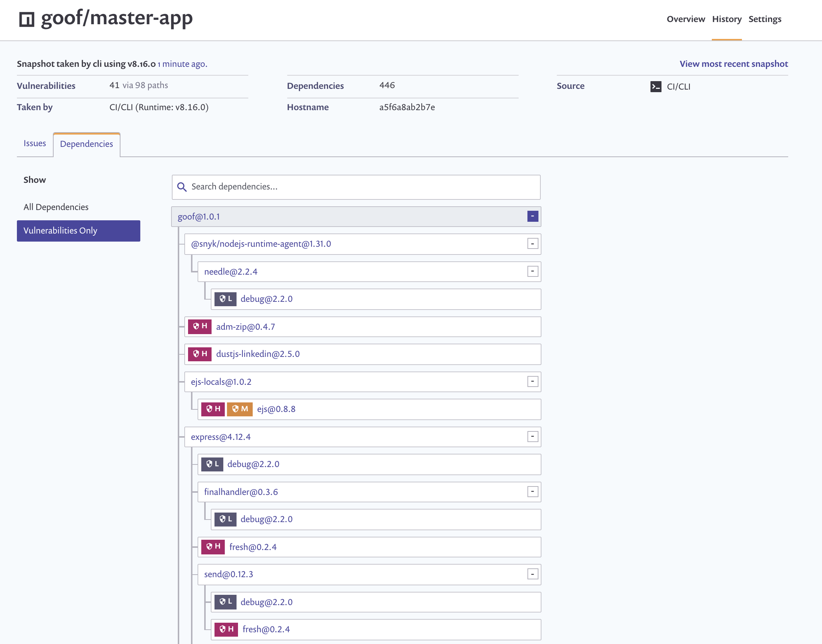Click the medium severity badge on ejs@0.8.8
Viewport: 822px width, 644px height.
[x=239, y=409]
